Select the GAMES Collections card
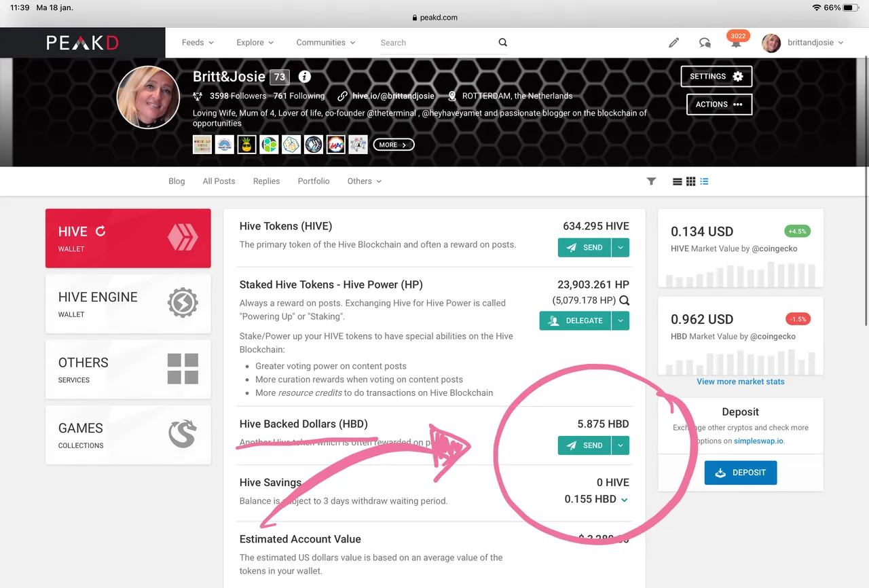Screen dimensions: 869x588 128,435
